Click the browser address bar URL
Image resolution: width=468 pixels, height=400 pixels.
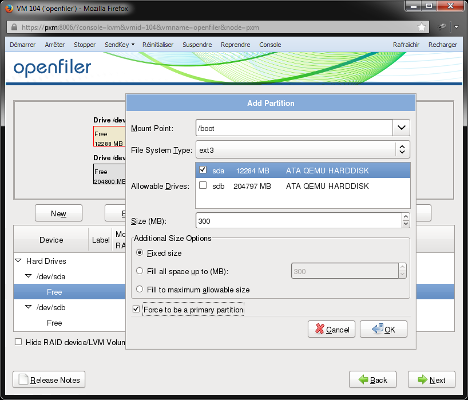140,27
